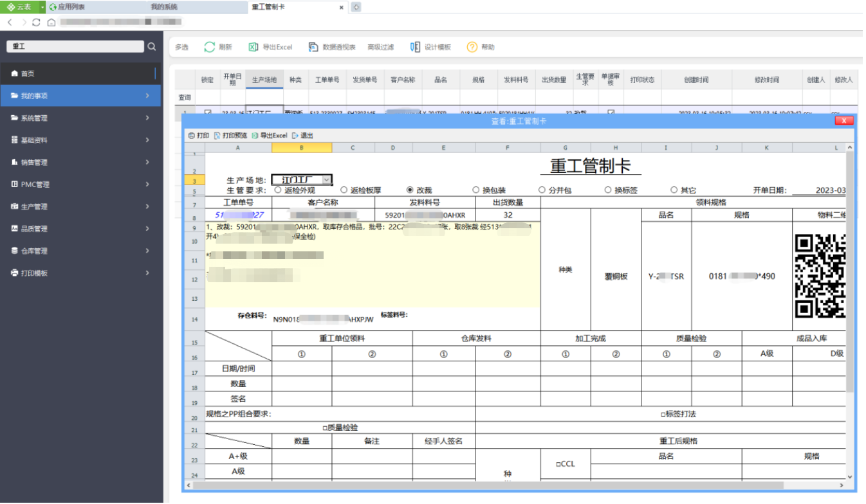Image resolution: width=866 pixels, height=504 pixels.
Task: Toggle the 单据审核 checkbox in row 1
Action: coord(611,113)
